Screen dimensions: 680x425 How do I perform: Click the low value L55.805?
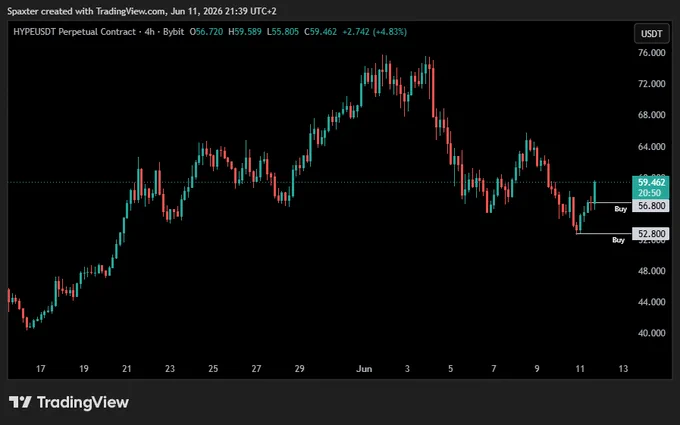pos(283,32)
